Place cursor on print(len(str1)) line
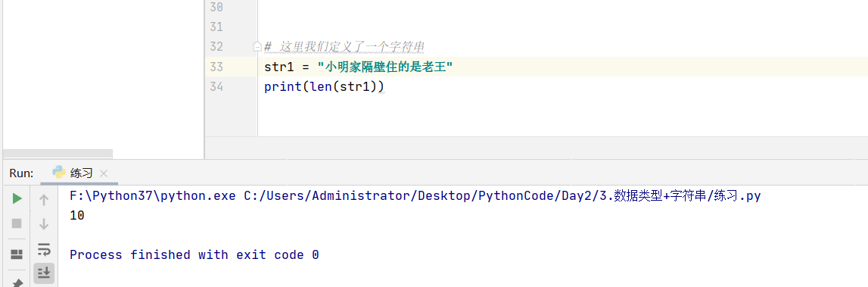 324,87
